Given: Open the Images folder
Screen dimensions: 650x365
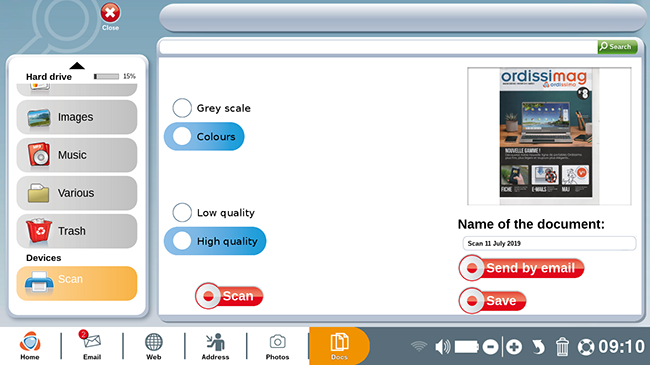Looking at the screenshot, I should [x=77, y=117].
